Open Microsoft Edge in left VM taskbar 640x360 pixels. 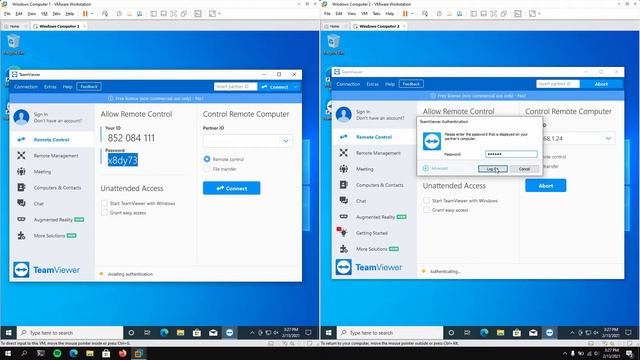coord(164,333)
